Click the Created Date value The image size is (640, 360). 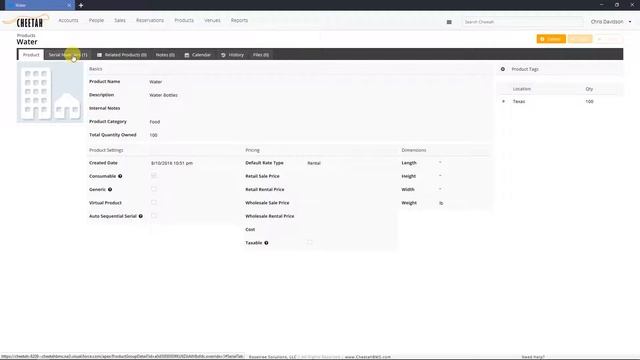[172, 163]
